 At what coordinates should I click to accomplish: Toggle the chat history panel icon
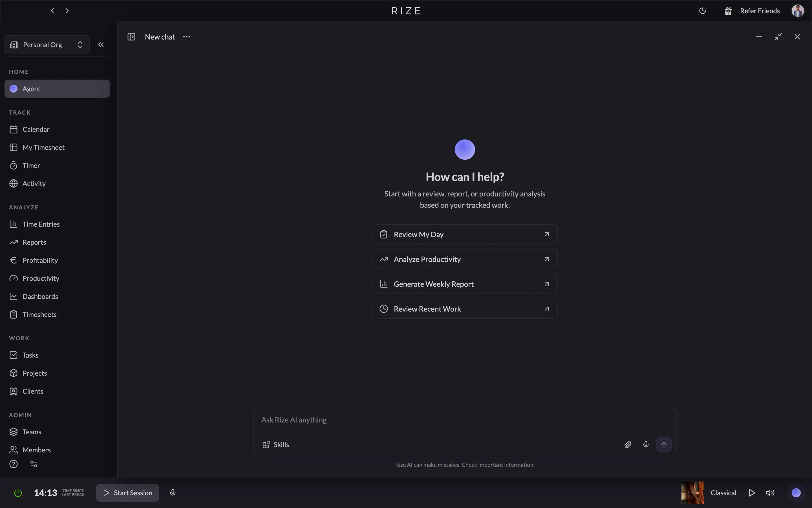click(x=131, y=37)
